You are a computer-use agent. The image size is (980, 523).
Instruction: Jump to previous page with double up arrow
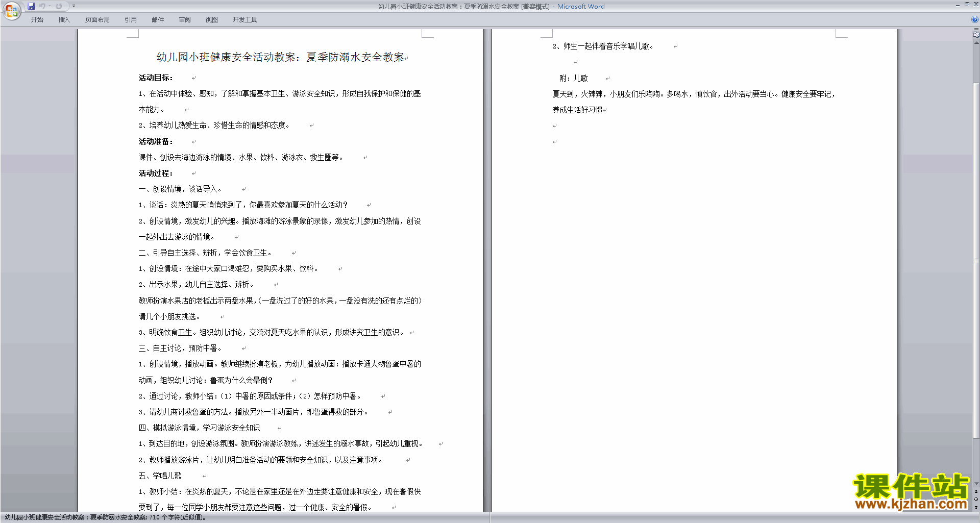[x=976, y=491]
